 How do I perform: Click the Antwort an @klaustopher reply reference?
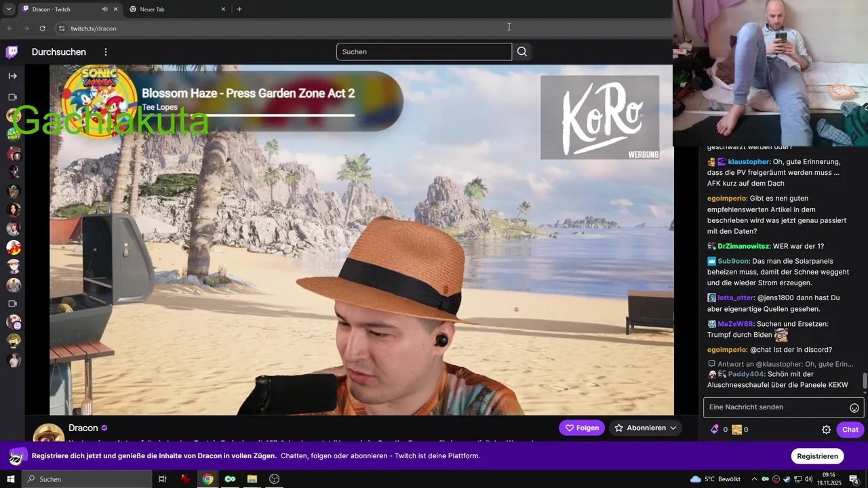780,365
